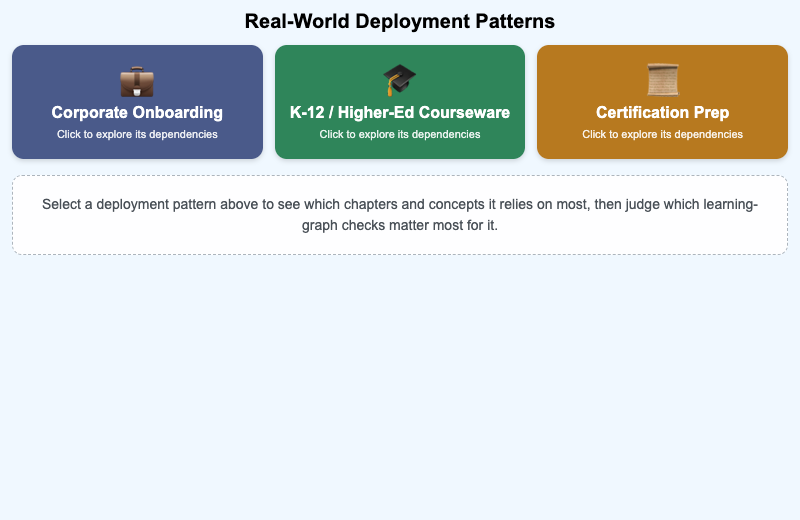
Task: Click the Real-World Deployment Patterns heading
Action: 399,21
